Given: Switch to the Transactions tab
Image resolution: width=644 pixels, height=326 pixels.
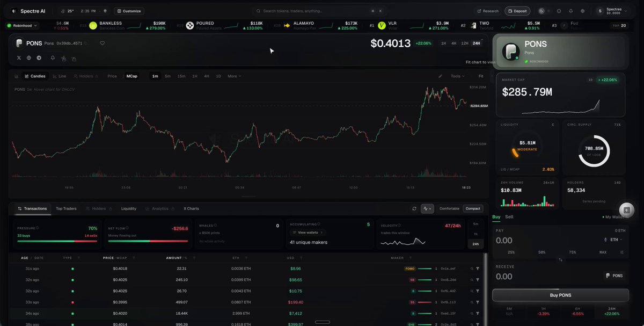Looking at the screenshot, I should pyautogui.click(x=32, y=208).
